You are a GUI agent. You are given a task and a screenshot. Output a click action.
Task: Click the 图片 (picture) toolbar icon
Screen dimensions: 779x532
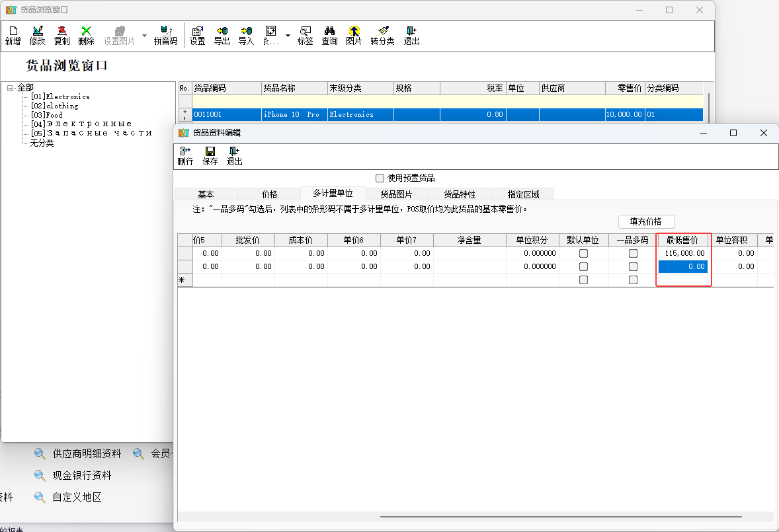[354, 36]
